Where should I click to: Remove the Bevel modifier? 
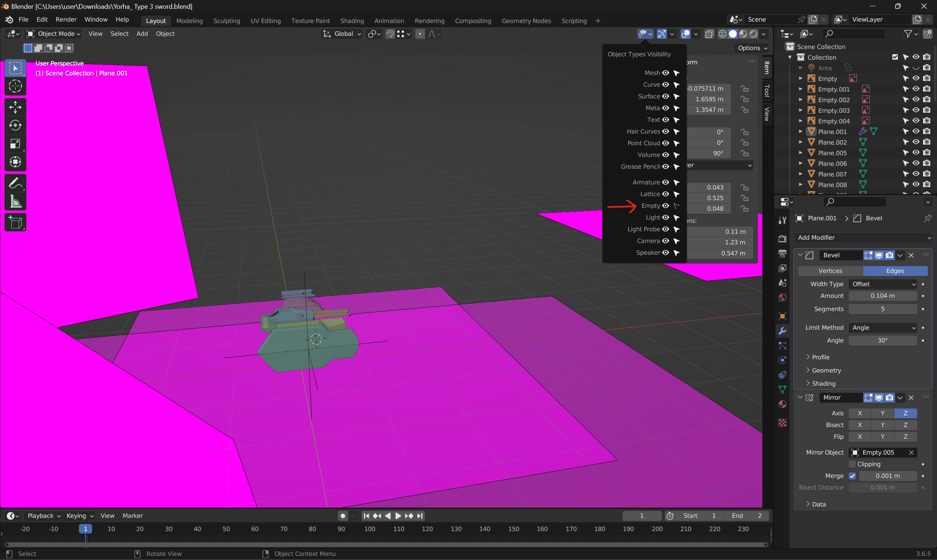pyautogui.click(x=911, y=255)
